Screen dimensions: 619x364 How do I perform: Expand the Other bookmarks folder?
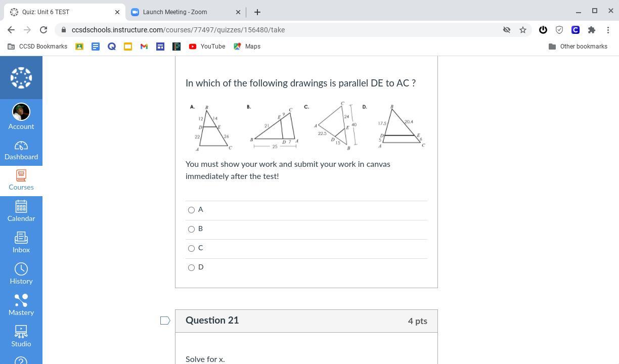578,47
